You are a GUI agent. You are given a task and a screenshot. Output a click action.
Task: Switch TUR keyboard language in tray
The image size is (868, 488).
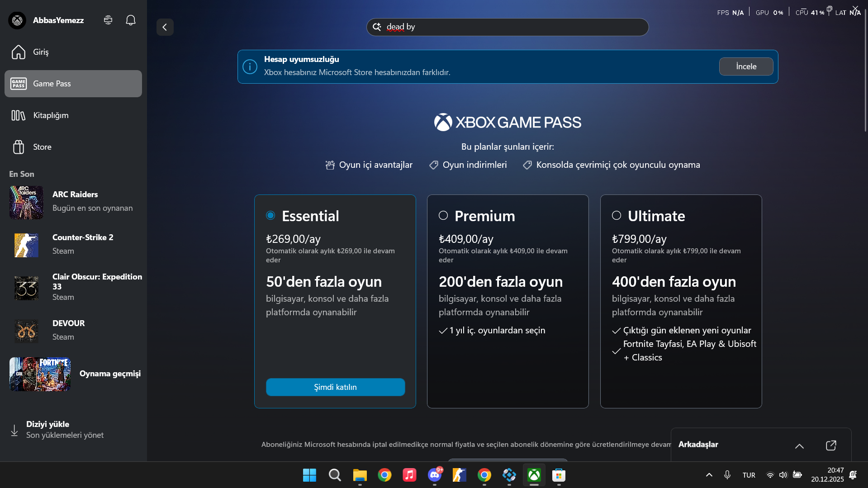click(749, 475)
